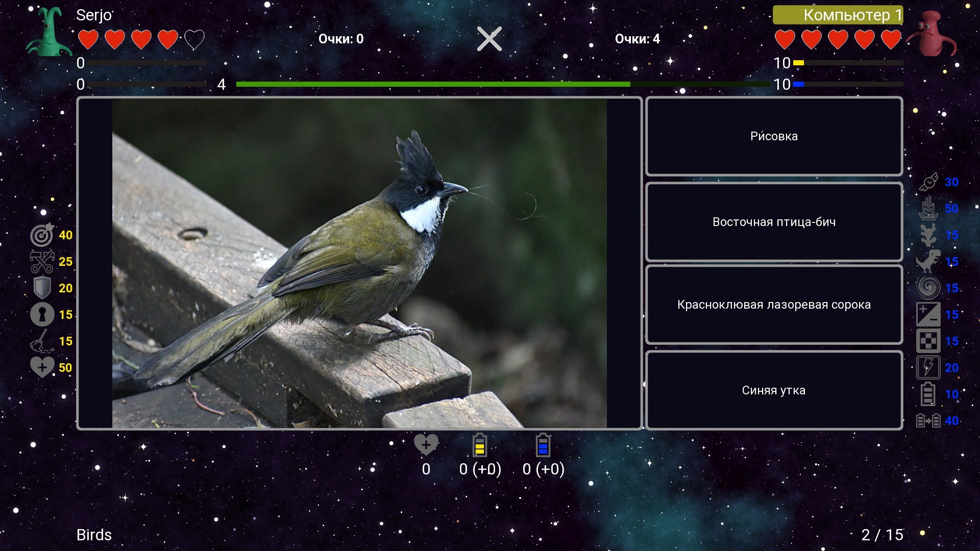
Task: Use the shield power-up costing 20
Action: pos(42,288)
